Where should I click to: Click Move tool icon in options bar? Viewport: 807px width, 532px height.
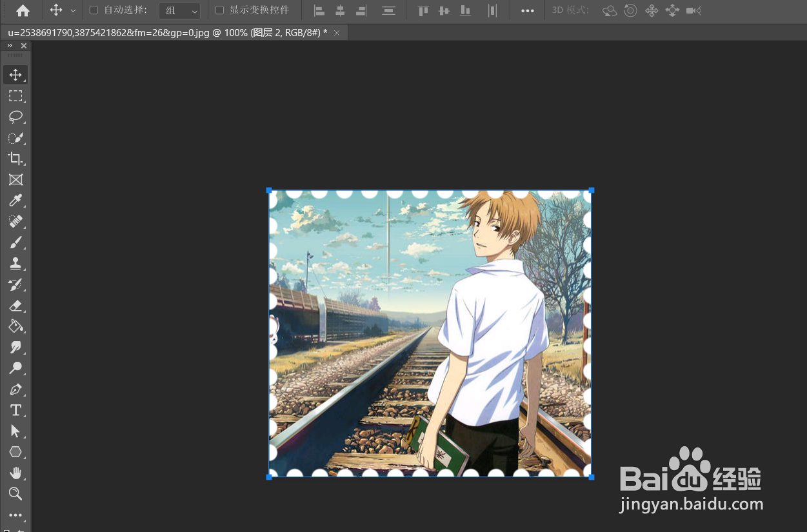[56, 10]
